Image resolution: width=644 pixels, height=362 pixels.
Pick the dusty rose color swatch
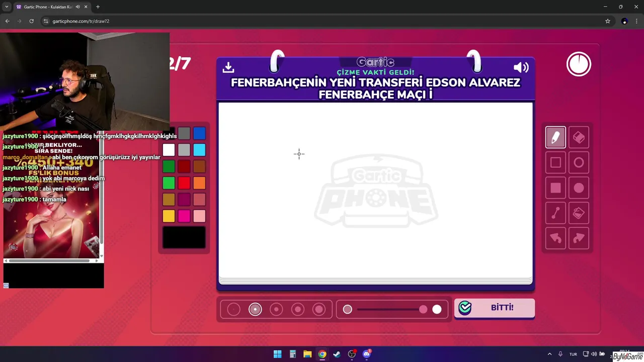click(199, 200)
